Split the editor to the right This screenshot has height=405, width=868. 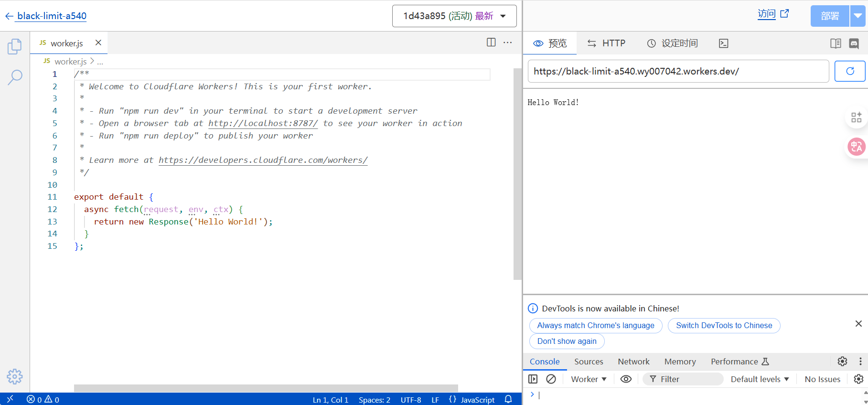point(491,42)
